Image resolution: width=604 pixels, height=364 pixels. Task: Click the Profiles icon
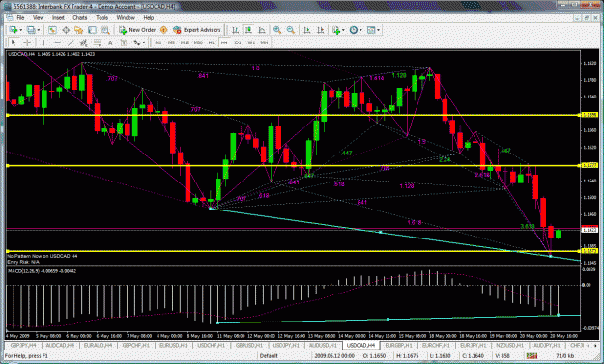31,30
